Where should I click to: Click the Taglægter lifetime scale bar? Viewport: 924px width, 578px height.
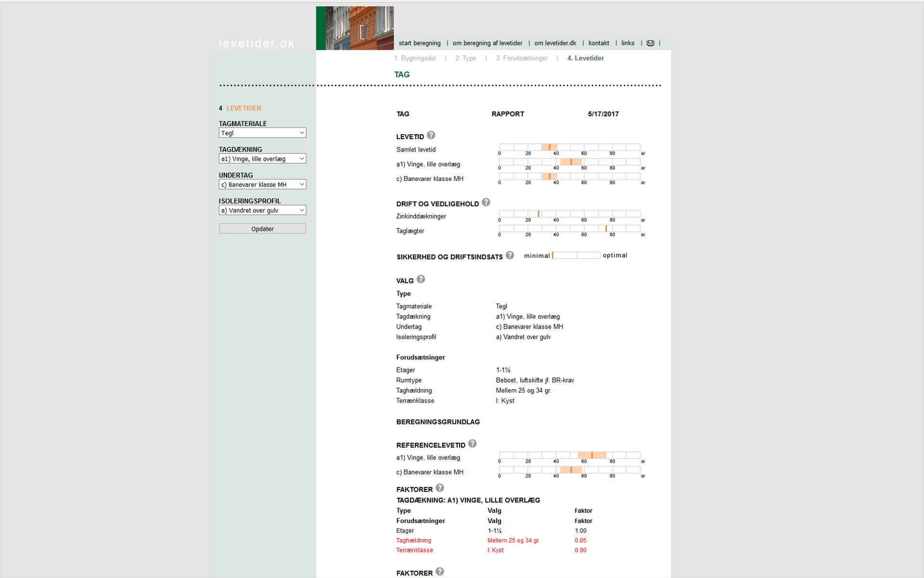pos(570,229)
